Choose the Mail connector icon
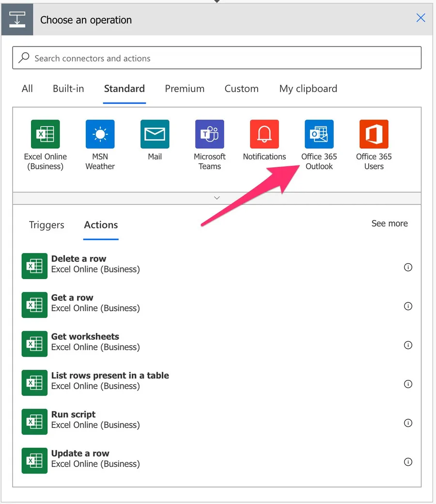 155,134
